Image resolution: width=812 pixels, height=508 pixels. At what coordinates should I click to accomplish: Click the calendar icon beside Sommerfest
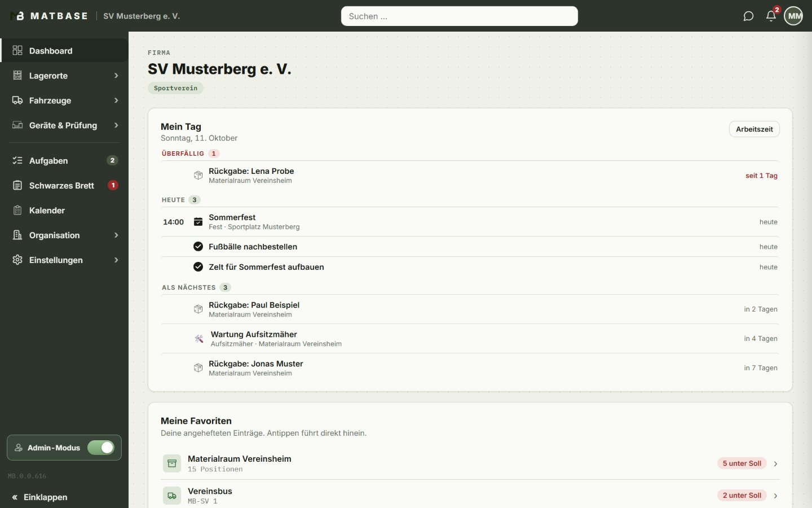[198, 222]
